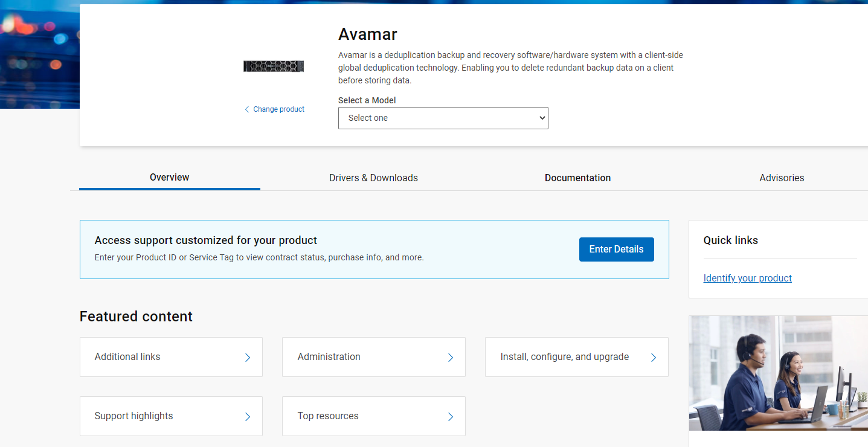
Task: View the Advisories tab
Action: [x=782, y=178]
